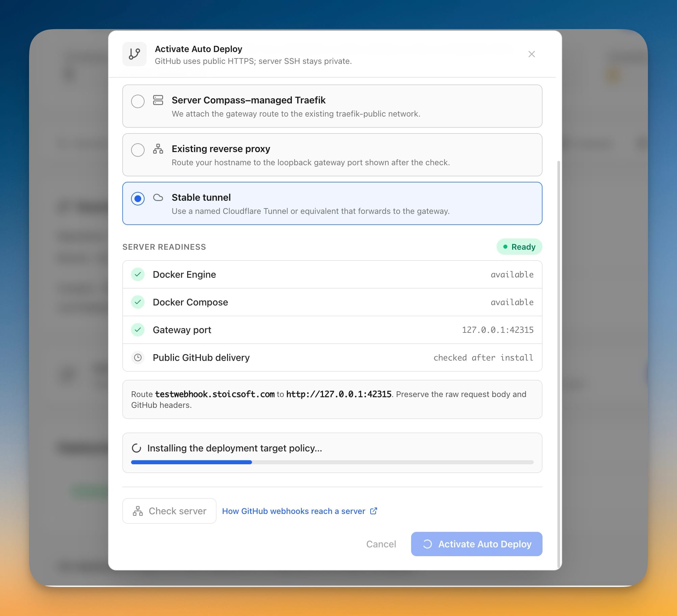The width and height of the screenshot is (677, 616).
Task: Click the Public GitHub delivery label
Action: (201, 358)
